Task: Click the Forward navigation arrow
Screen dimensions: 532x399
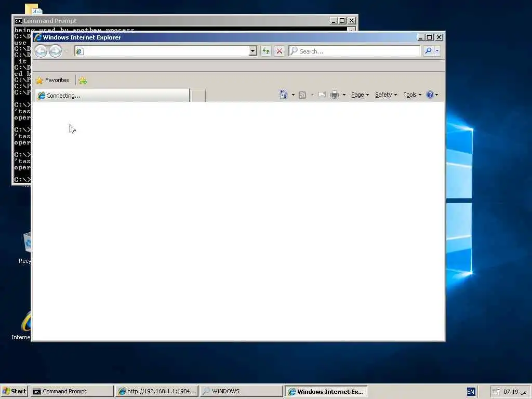Action: 55,51
